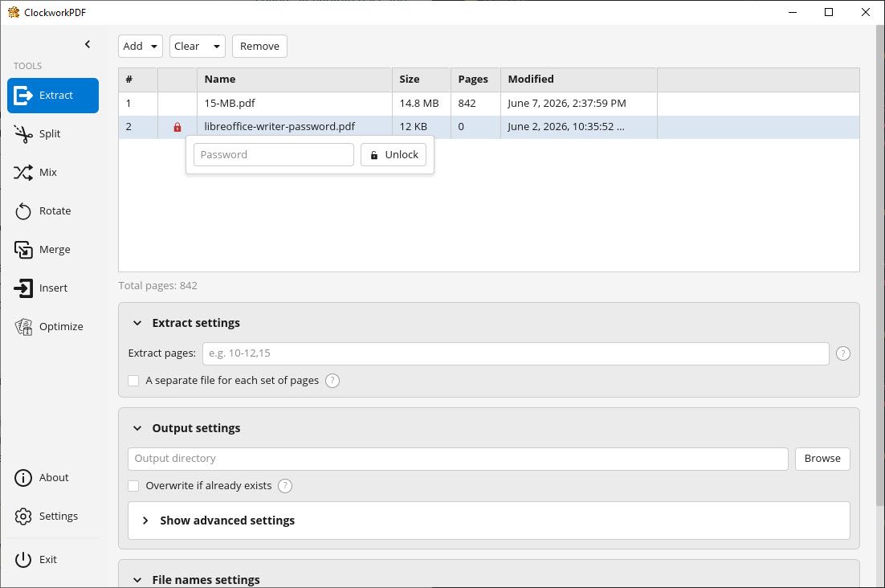Open the Clear dropdown

tap(197, 47)
